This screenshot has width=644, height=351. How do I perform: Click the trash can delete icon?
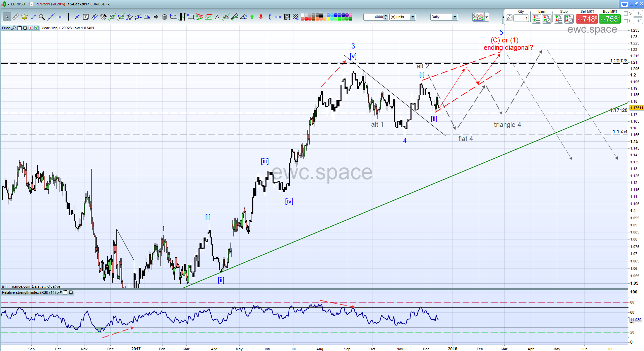point(165,17)
